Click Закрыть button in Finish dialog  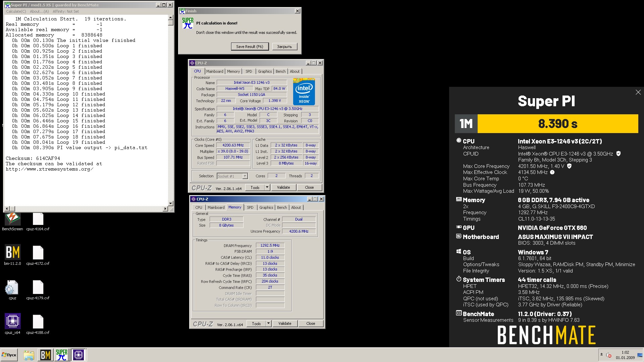[x=284, y=47]
